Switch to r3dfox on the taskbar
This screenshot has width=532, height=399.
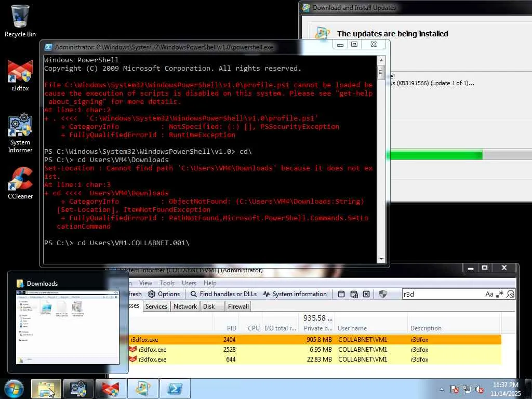coord(111,389)
